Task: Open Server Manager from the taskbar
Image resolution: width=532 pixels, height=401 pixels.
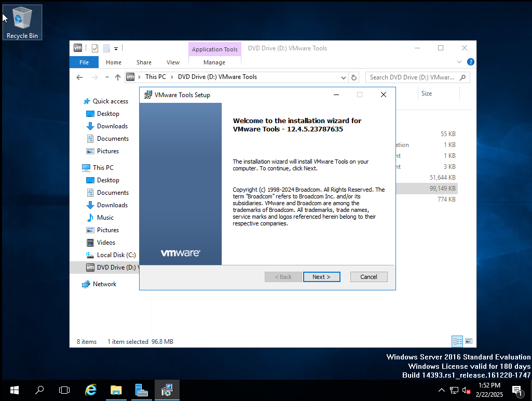Action: pyautogui.click(x=141, y=391)
